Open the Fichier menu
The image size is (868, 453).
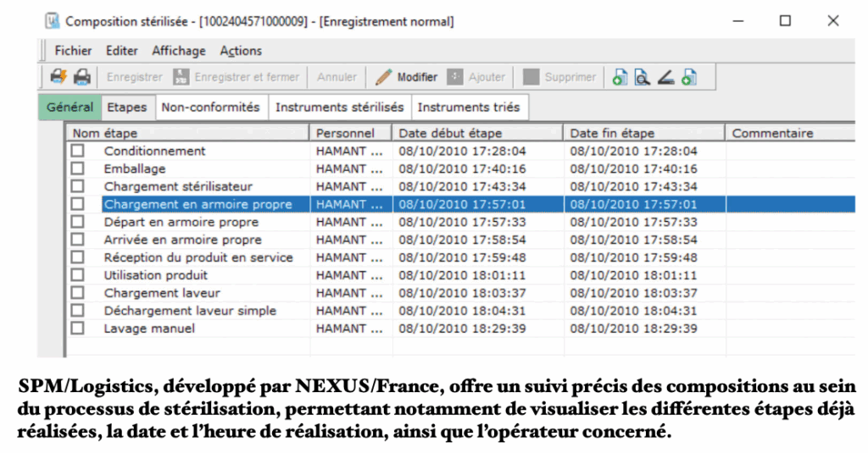pyautogui.click(x=73, y=51)
